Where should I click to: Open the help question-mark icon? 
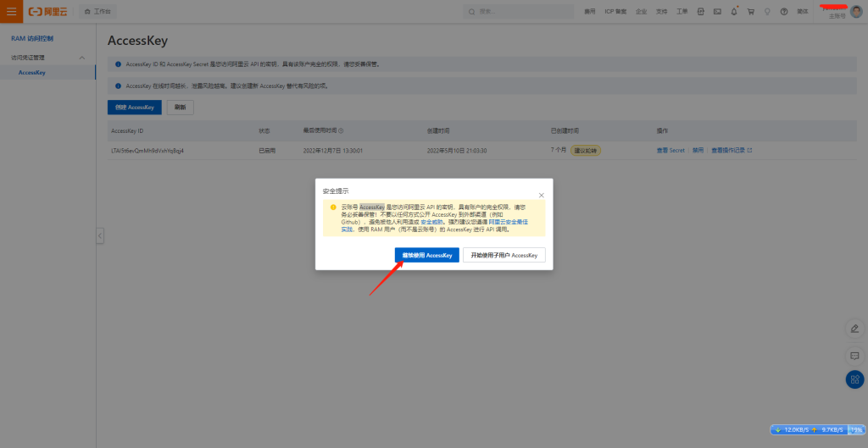784,12
